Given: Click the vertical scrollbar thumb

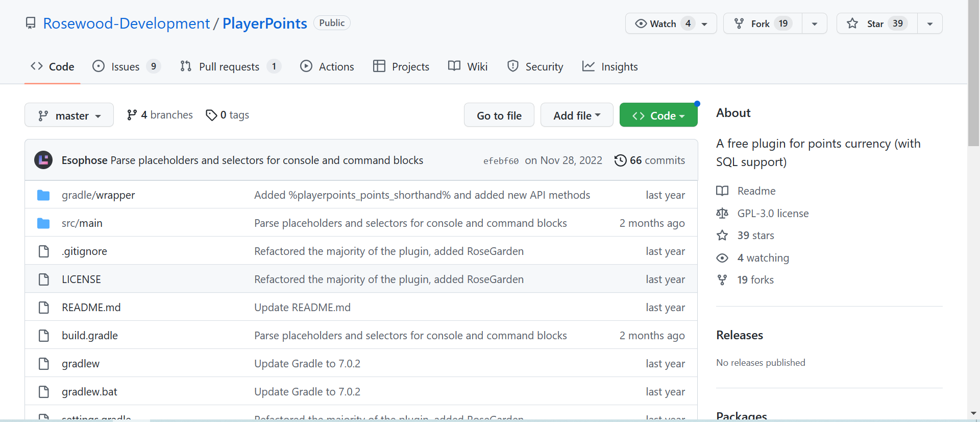Looking at the screenshot, I should 974,74.
